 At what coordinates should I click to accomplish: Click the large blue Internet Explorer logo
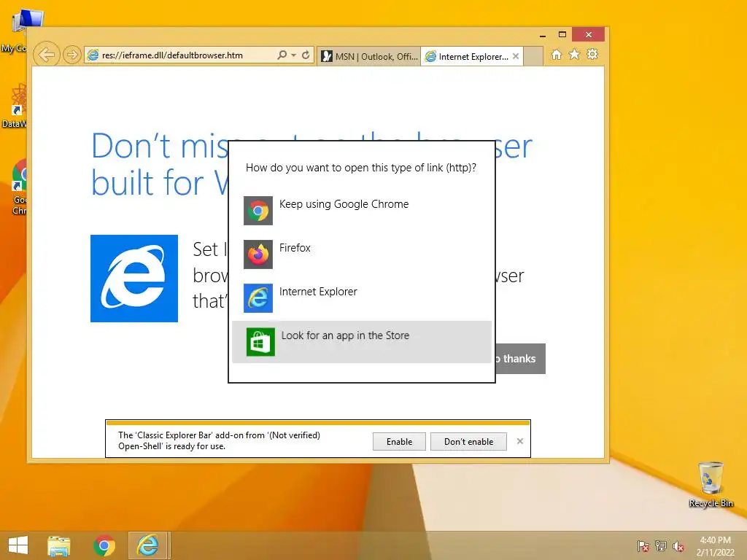coord(134,279)
